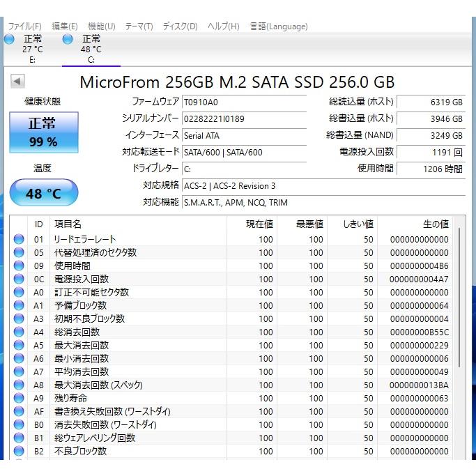Click the serial number field

click(x=244, y=119)
